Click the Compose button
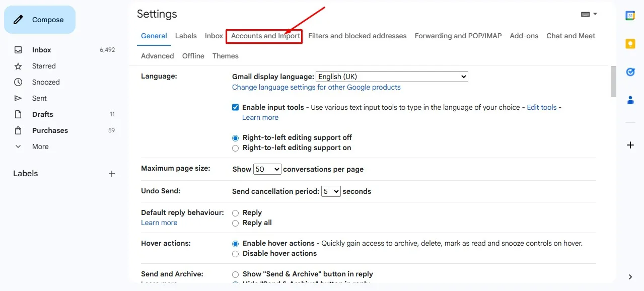Viewport: 644px width, 291px height. (x=39, y=19)
